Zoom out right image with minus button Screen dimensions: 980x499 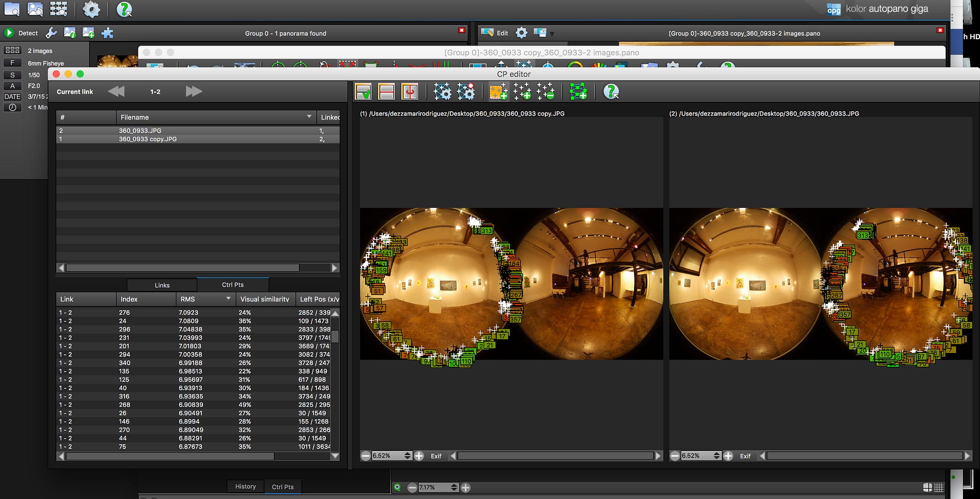click(x=675, y=456)
